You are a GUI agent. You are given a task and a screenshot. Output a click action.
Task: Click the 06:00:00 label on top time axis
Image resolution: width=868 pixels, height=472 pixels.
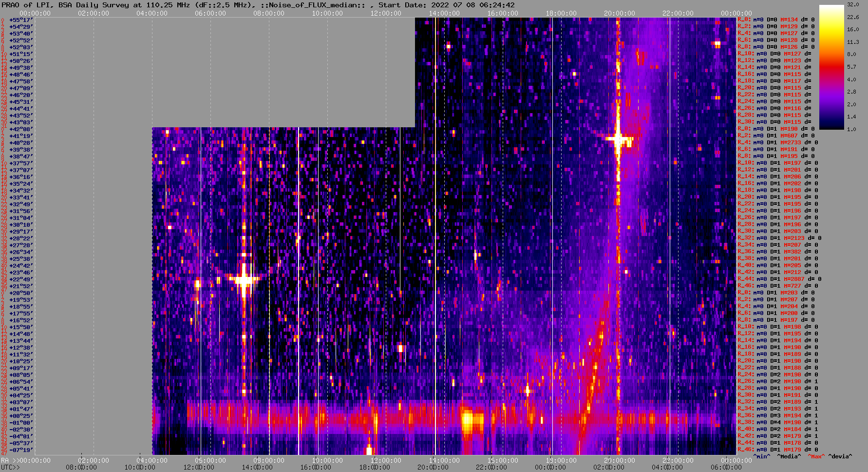click(210, 14)
